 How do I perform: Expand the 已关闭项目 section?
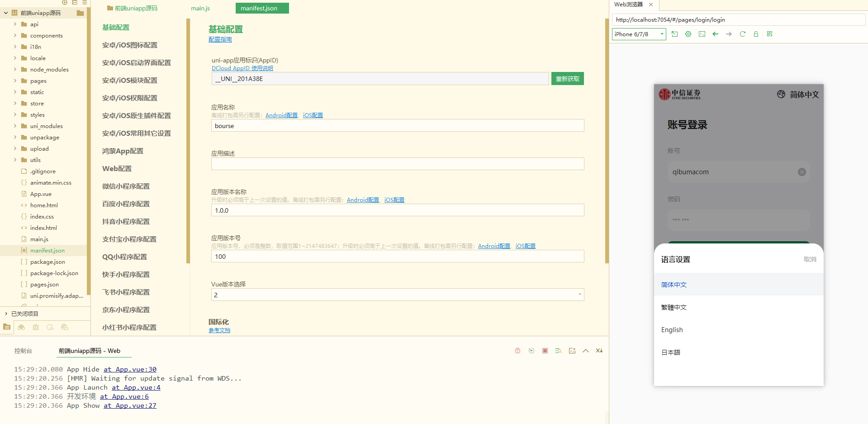[6, 314]
